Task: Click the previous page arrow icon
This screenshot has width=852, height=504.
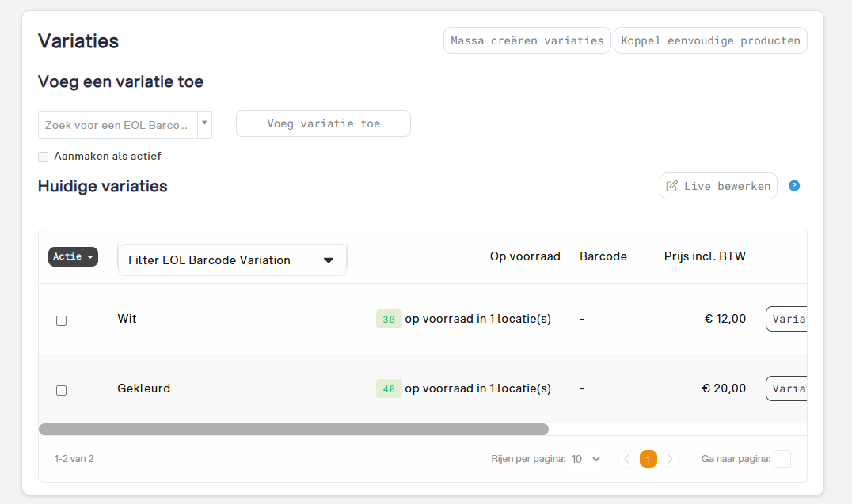Action: 626,459
